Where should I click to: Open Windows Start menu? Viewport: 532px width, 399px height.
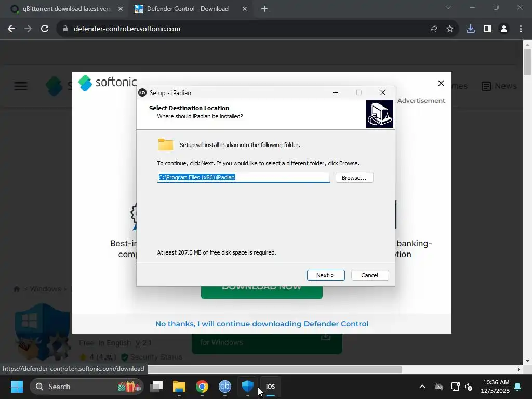click(x=17, y=387)
